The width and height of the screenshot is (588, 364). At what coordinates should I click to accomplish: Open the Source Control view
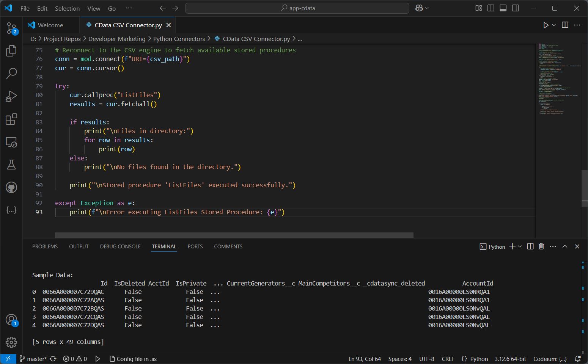point(11,28)
